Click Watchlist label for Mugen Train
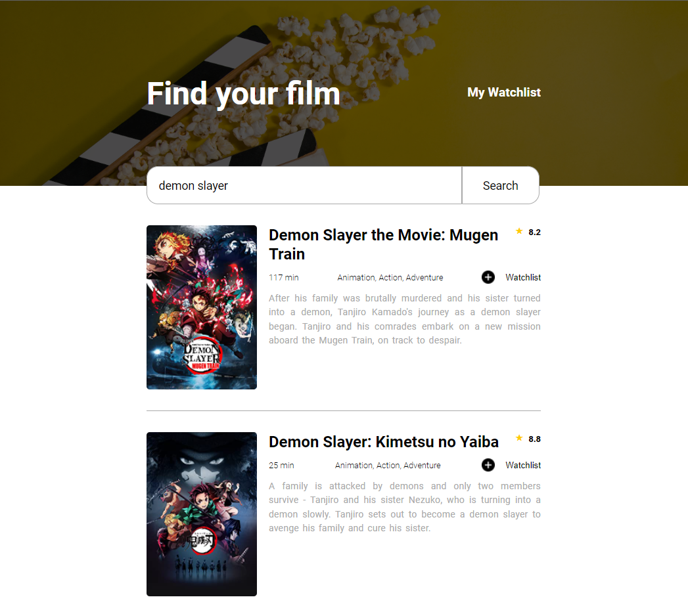Image resolution: width=688 pixels, height=616 pixels. pyautogui.click(x=523, y=278)
